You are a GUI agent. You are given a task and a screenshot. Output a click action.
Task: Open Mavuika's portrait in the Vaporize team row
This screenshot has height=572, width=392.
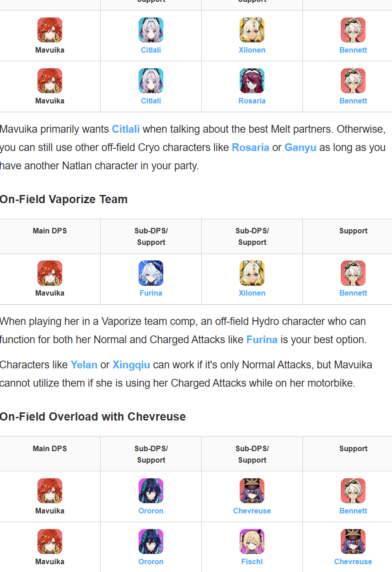[x=50, y=273]
